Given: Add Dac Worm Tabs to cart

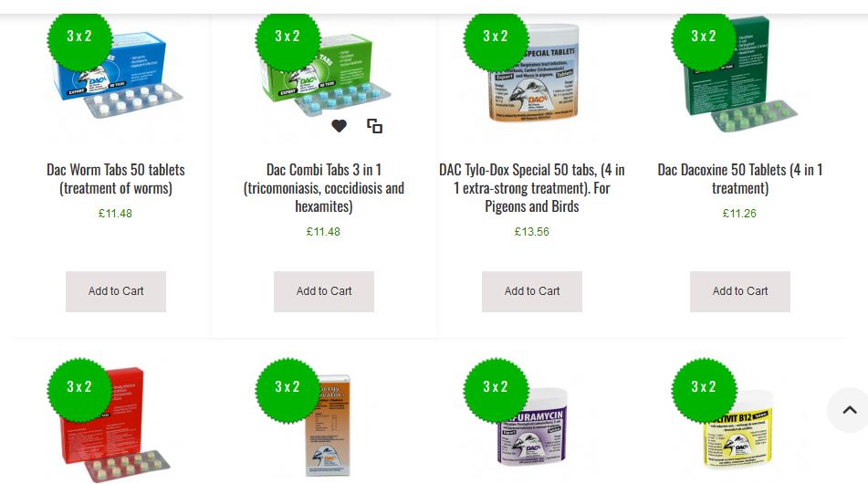Looking at the screenshot, I should click(116, 291).
